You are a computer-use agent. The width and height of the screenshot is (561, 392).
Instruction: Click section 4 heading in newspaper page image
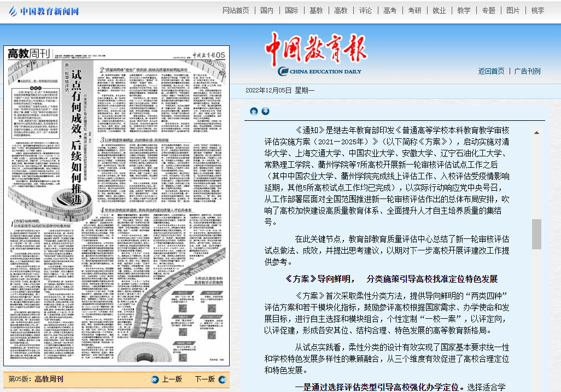point(147,210)
